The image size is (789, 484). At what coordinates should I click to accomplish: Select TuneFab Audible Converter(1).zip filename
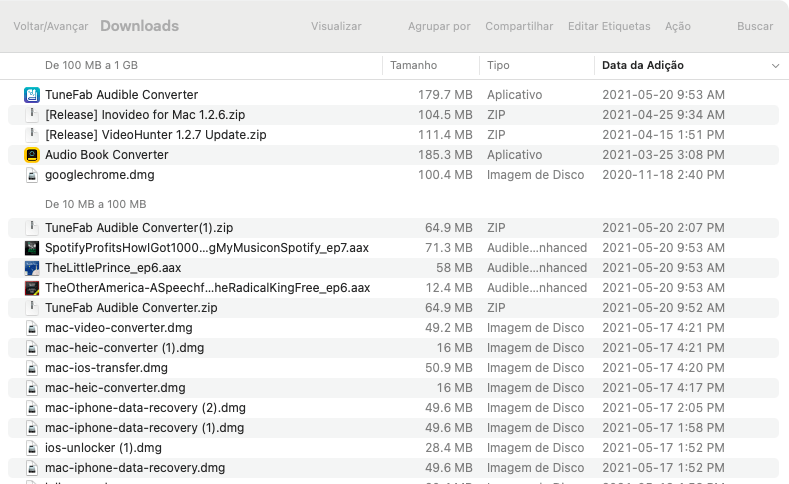(x=139, y=227)
